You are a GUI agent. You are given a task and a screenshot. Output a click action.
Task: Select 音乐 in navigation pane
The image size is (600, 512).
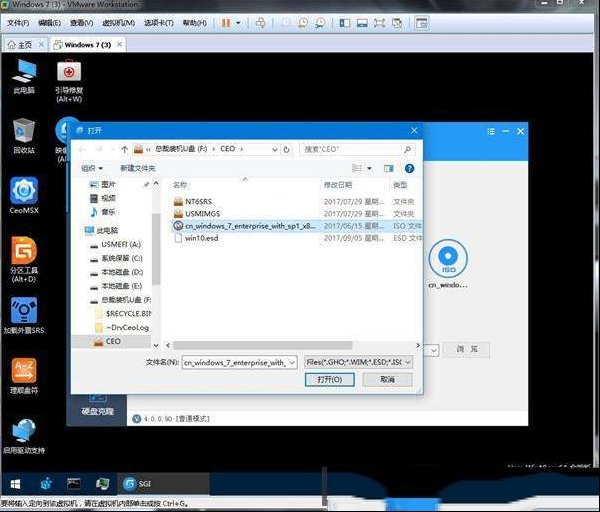[x=103, y=212]
